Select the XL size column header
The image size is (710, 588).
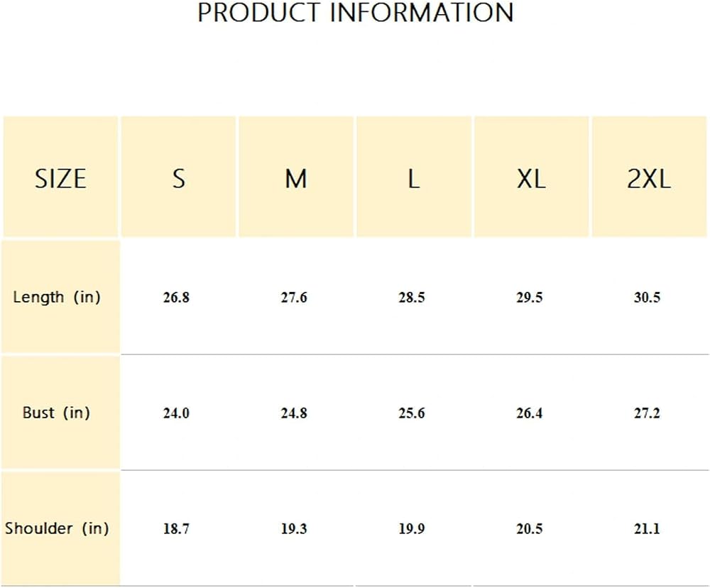pos(532,177)
